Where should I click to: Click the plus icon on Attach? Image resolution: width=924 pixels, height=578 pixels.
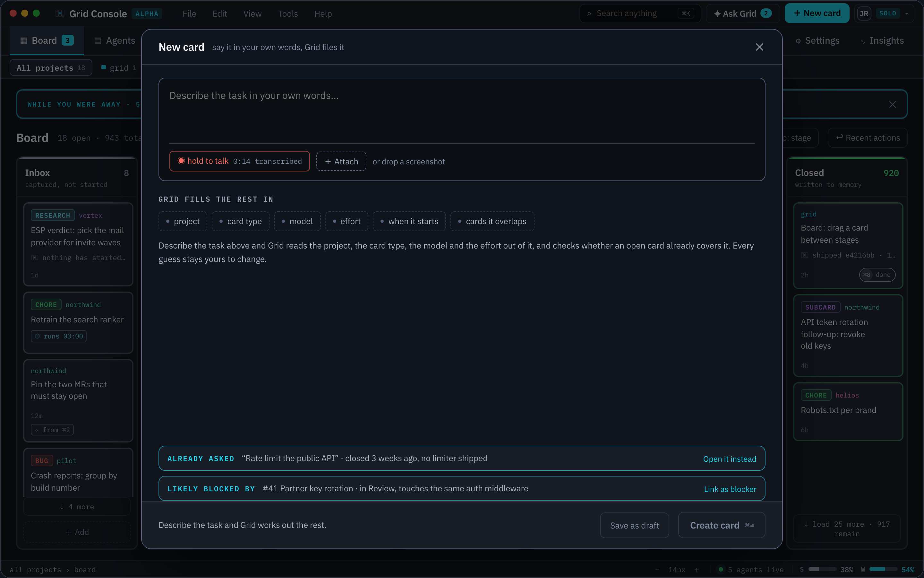tap(328, 162)
